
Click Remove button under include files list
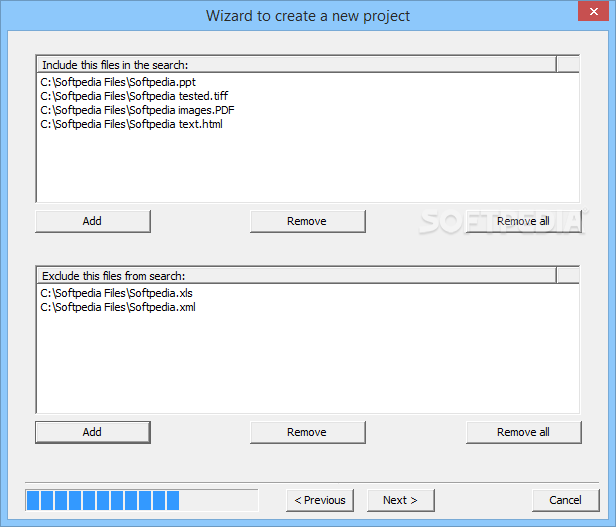coord(308,221)
